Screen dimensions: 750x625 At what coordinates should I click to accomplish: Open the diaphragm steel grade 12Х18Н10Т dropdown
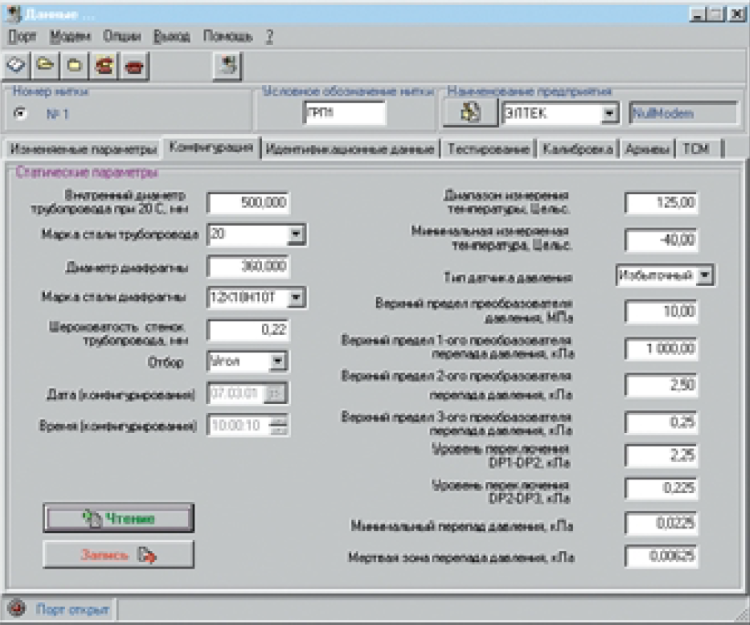click(x=296, y=297)
